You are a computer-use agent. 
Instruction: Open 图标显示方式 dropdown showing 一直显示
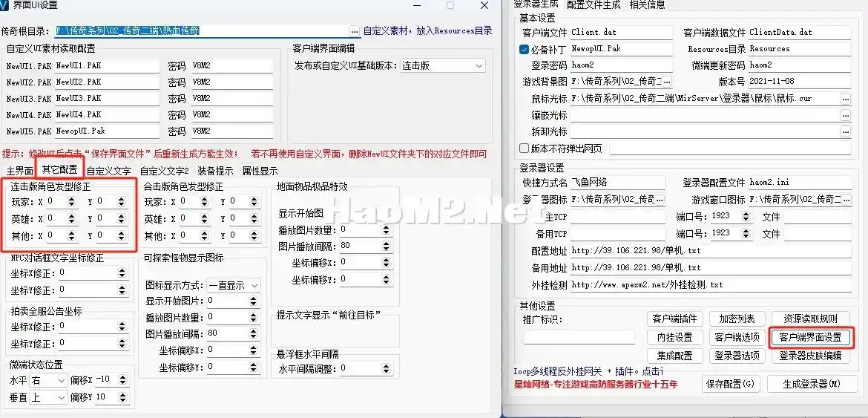pyautogui.click(x=233, y=286)
